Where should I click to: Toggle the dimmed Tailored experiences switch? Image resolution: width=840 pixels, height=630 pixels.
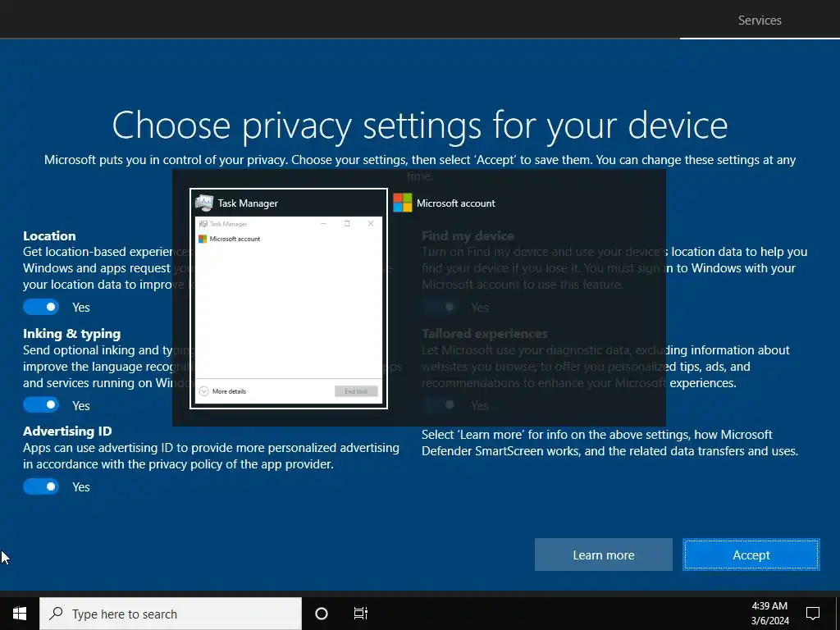pos(440,405)
